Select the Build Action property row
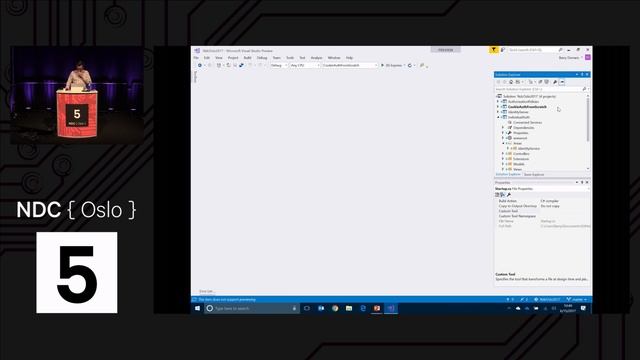 point(542,201)
